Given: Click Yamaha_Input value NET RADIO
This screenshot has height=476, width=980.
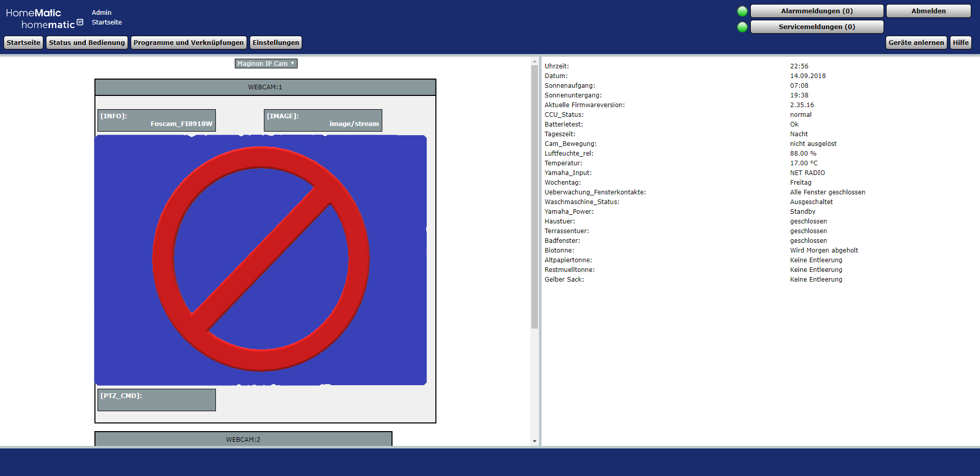Looking at the screenshot, I should click(x=807, y=173).
